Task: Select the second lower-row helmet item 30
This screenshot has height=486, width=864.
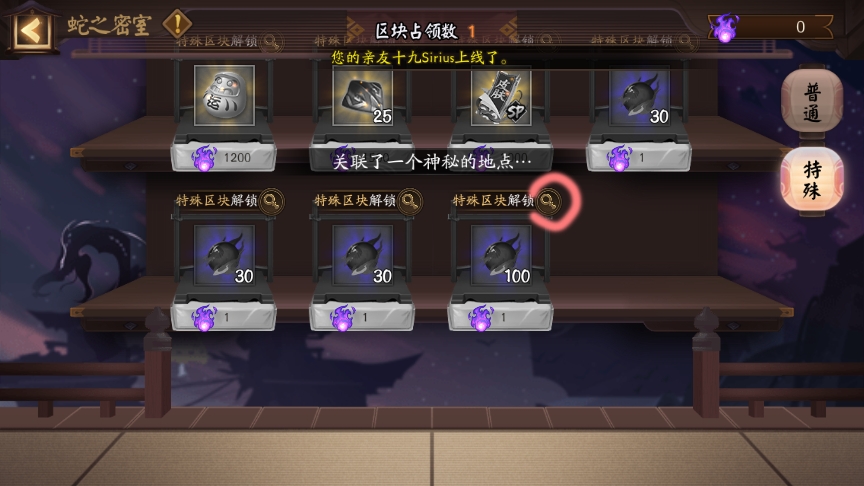Action: coord(363,255)
